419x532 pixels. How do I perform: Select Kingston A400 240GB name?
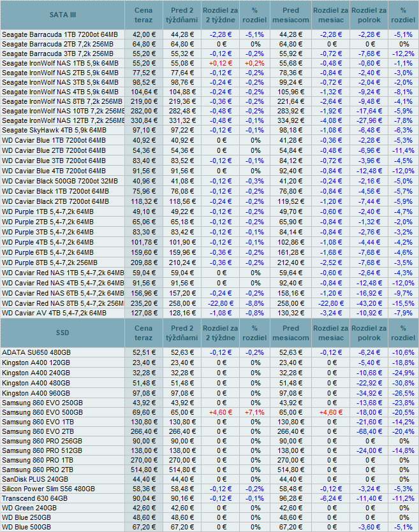[x=36, y=373]
